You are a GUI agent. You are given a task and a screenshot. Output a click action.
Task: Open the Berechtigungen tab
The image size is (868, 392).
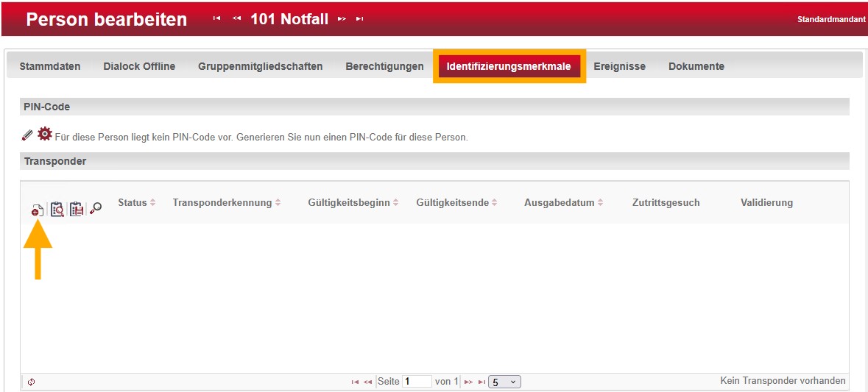click(x=384, y=66)
